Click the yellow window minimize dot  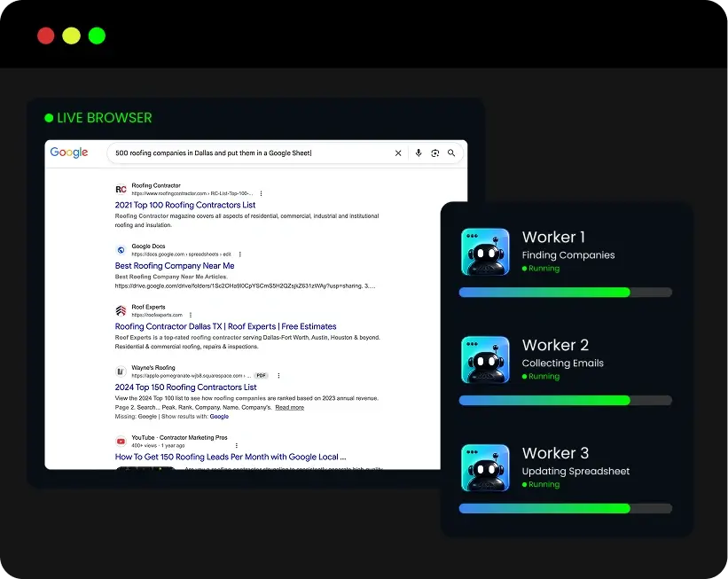coord(72,35)
